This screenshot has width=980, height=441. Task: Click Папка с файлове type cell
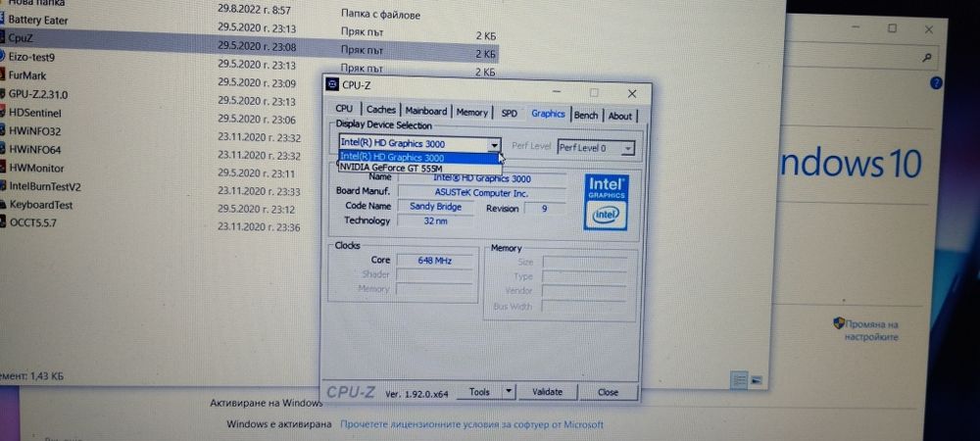point(380,15)
